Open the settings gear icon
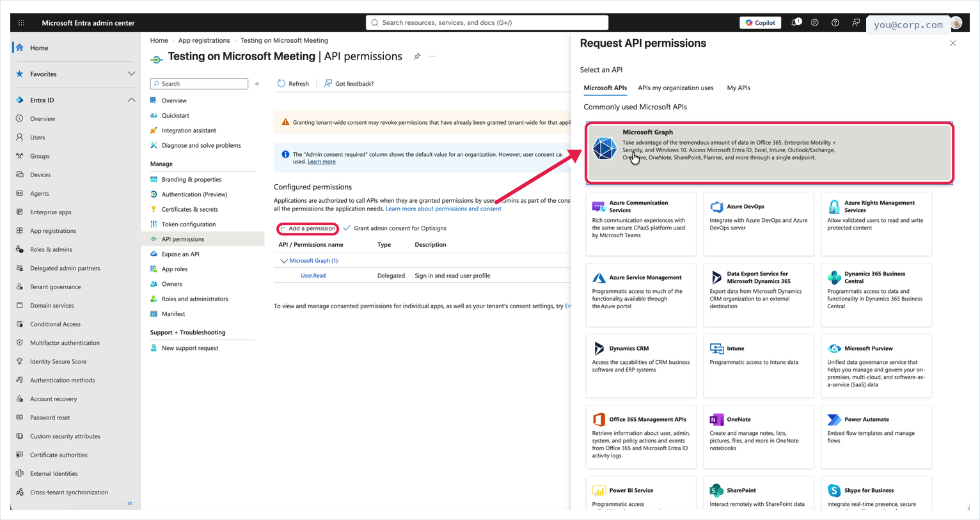This screenshot has height=520, width=980. click(x=815, y=22)
